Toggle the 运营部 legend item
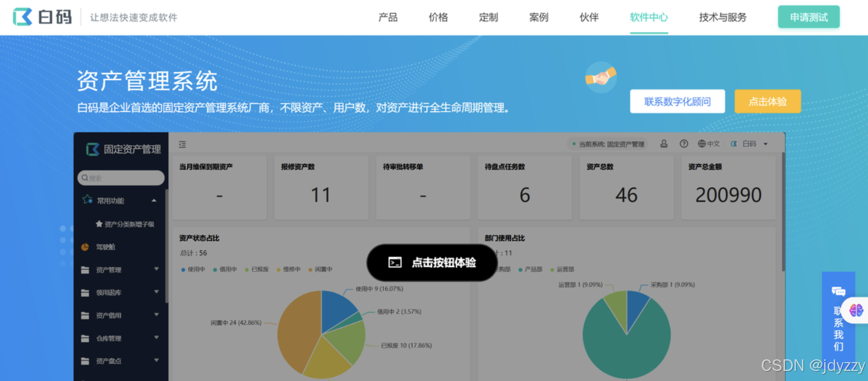Image resolution: width=868 pixels, height=381 pixels. coord(562,269)
